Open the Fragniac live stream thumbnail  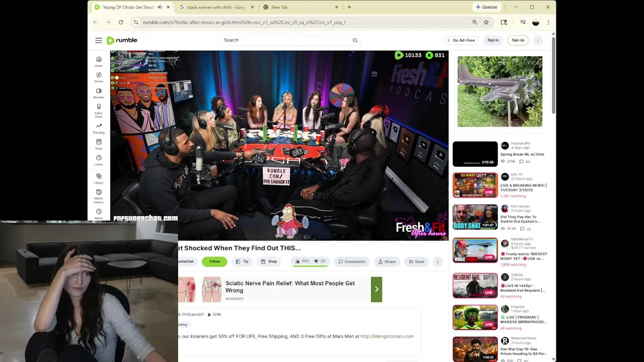(475, 318)
